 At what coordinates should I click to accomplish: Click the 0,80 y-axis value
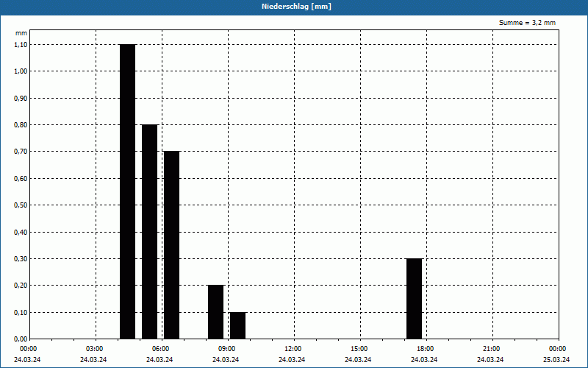point(21,124)
